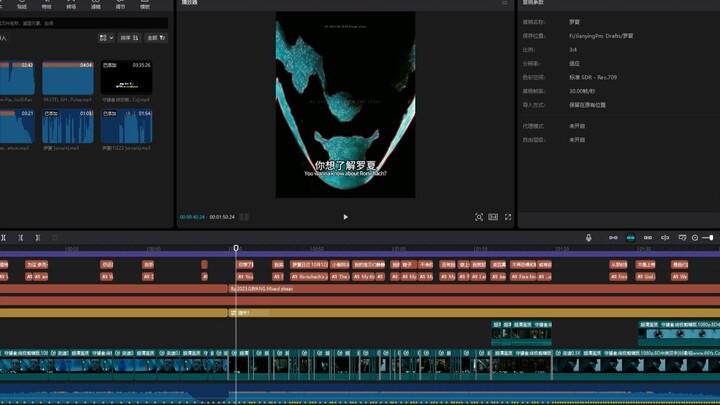The height and width of the screenshot is (405, 720).
Task: Open the view mode grid dropdown
Action: point(106,38)
